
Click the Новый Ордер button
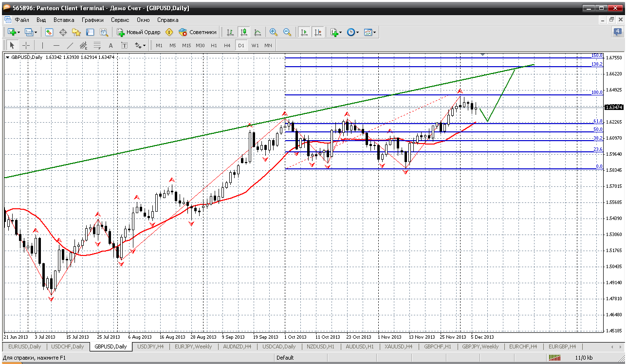[139, 32]
